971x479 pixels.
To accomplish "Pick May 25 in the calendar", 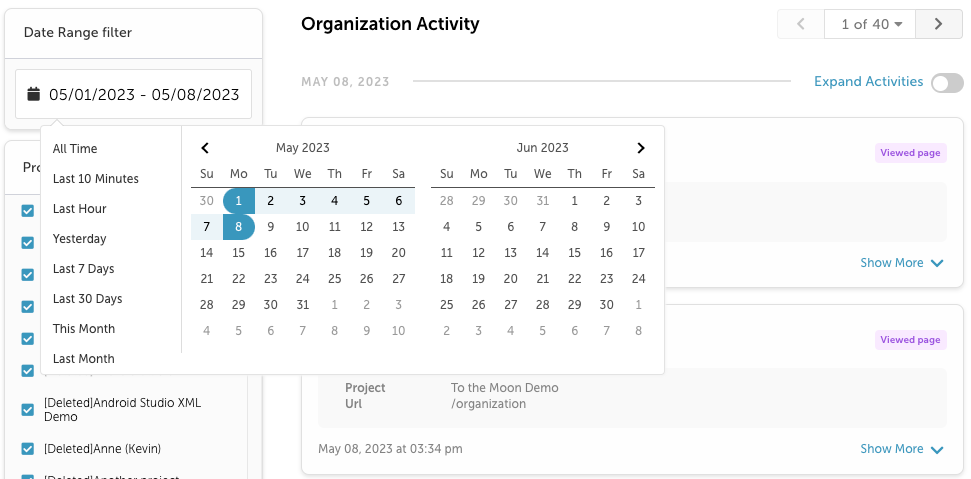I will pyautogui.click(x=334, y=278).
